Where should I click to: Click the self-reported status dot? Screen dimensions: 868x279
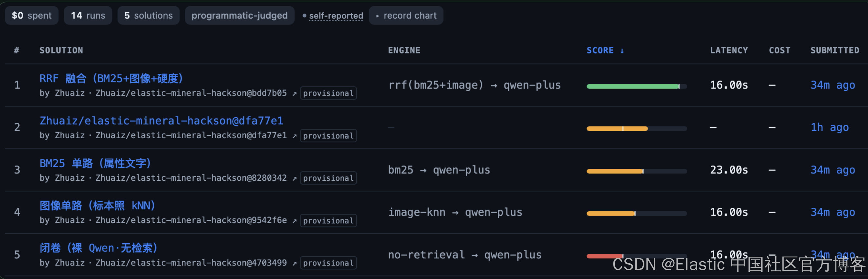304,15
